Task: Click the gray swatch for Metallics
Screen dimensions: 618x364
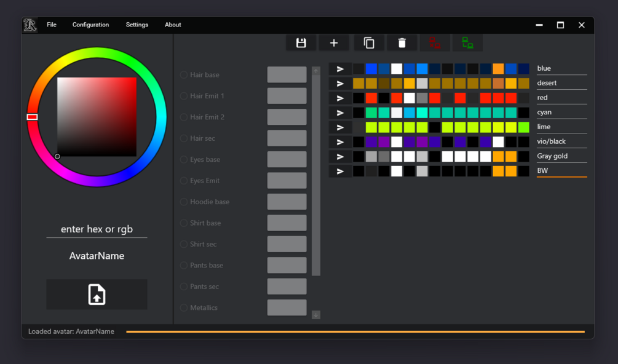Action: tap(287, 307)
